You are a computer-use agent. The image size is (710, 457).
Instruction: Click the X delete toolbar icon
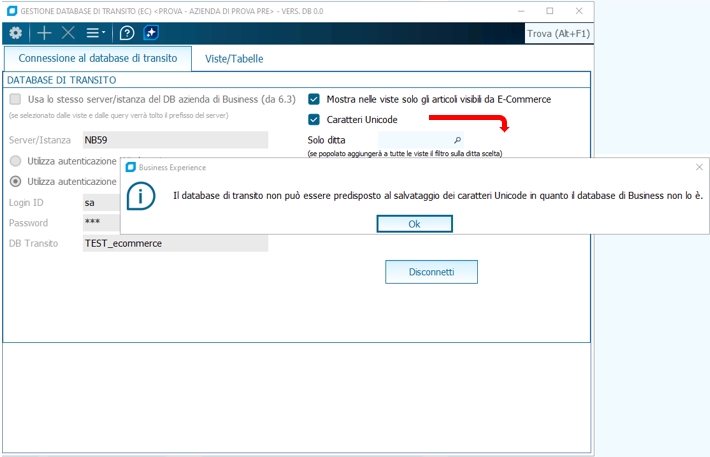(x=68, y=33)
